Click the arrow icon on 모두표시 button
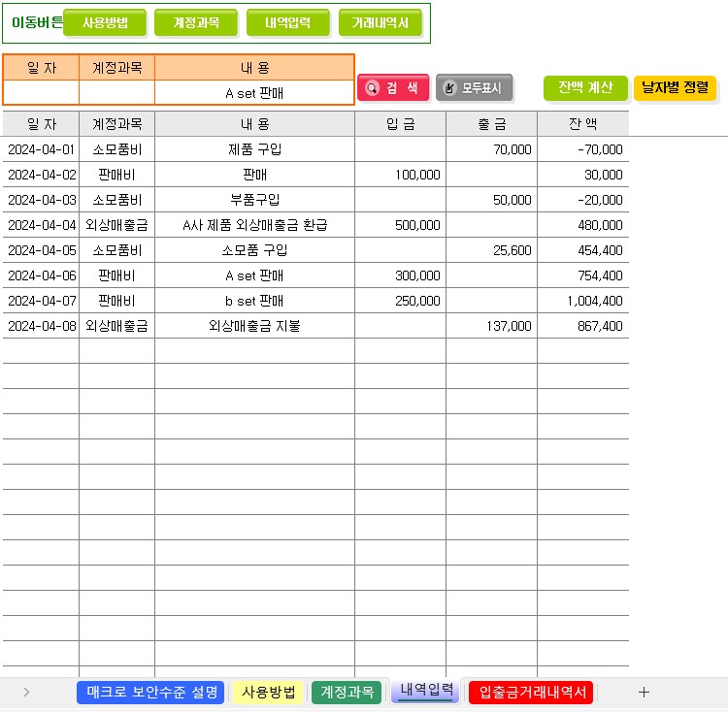 coord(449,87)
